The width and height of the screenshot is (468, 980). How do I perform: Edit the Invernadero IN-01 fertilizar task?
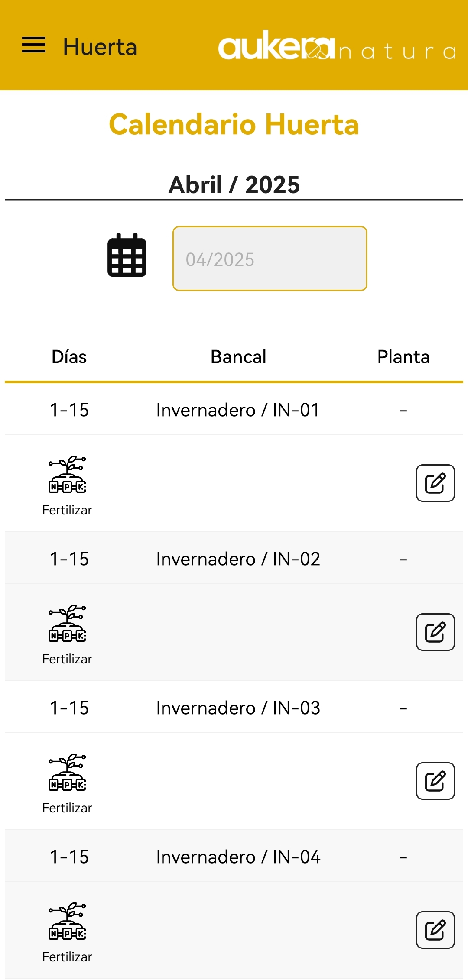[435, 483]
